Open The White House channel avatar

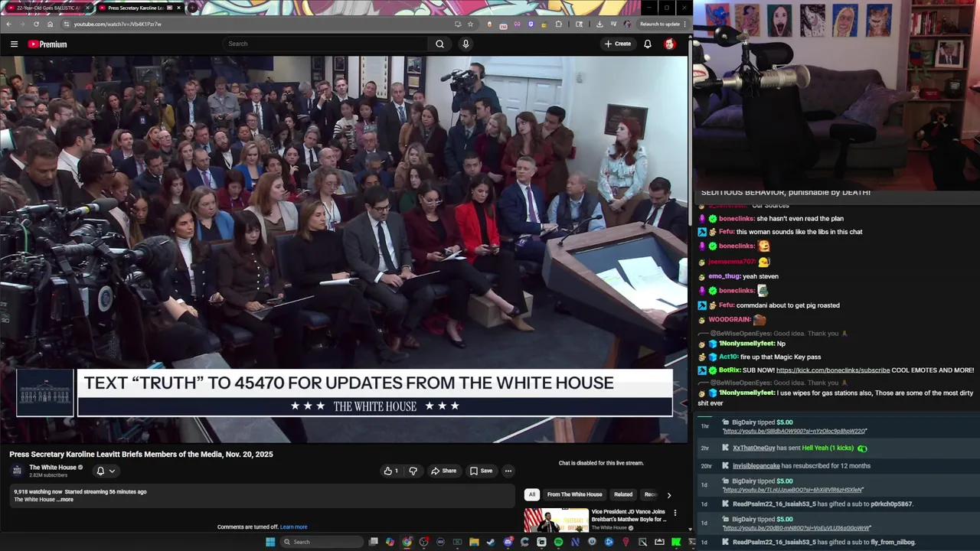pos(17,470)
